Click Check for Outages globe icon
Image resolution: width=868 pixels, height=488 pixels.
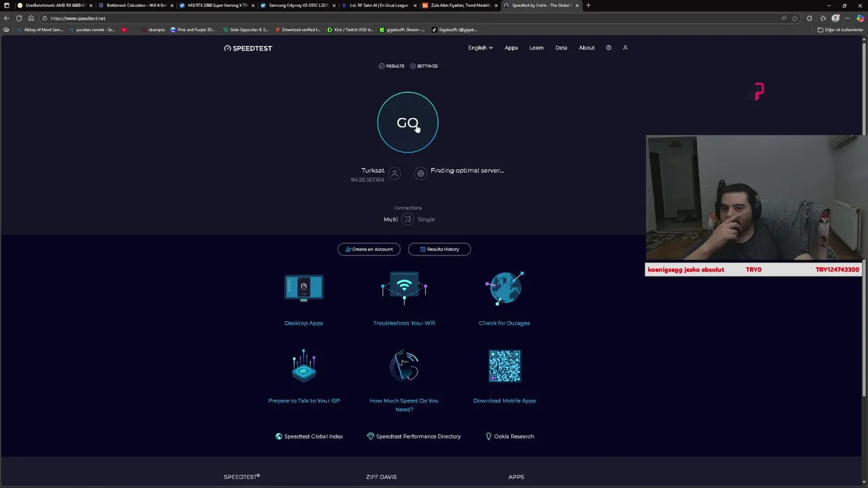click(505, 289)
